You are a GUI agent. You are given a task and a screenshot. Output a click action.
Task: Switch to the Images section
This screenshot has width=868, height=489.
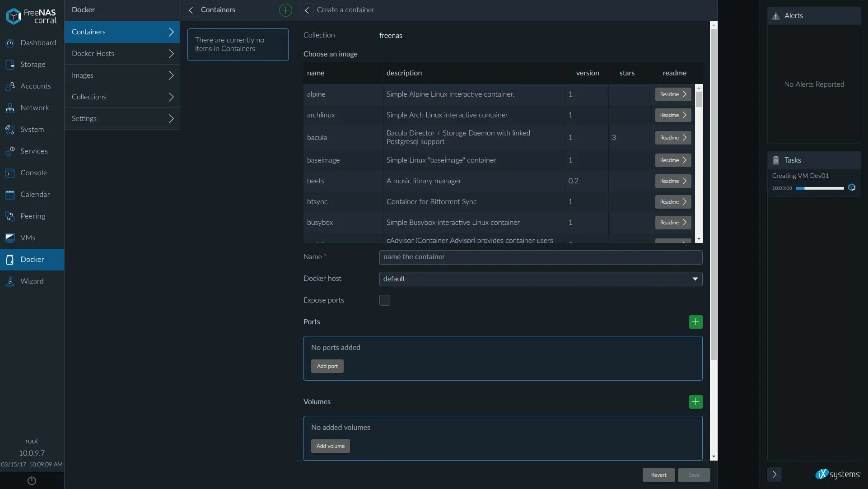coord(122,75)
